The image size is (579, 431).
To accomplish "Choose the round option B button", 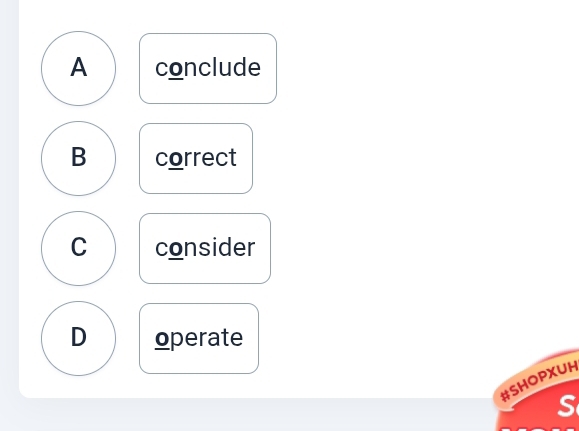I will (78, 158).
